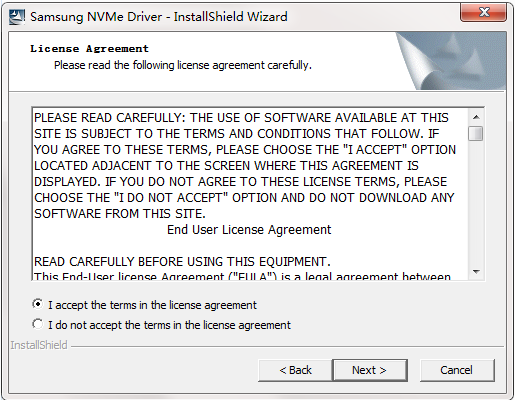Open the installer system menu icon in title bar
The width and height of the screenshot is (515, 400).
[17, 17]
